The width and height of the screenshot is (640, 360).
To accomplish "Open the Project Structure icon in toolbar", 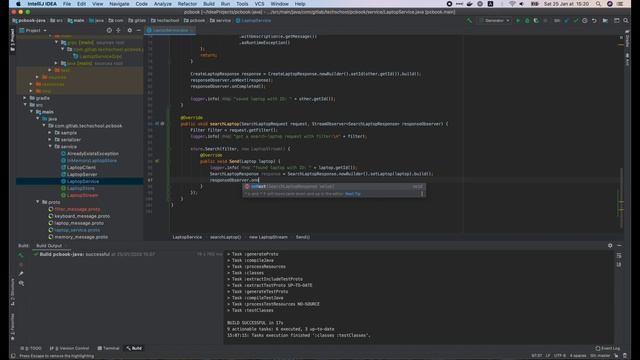I will tap(605, 20).
